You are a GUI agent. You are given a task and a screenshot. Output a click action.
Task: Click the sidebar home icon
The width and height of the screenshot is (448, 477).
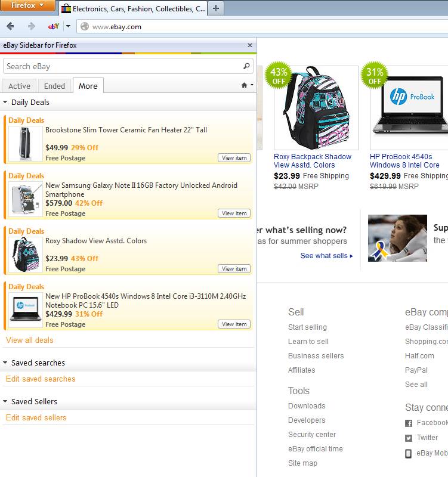(x=244, y=85)
